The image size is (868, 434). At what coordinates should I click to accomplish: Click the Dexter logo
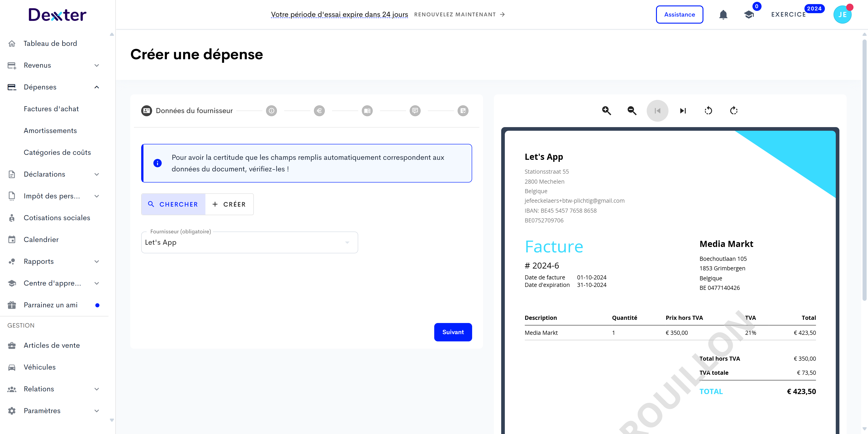click(57, 15)
